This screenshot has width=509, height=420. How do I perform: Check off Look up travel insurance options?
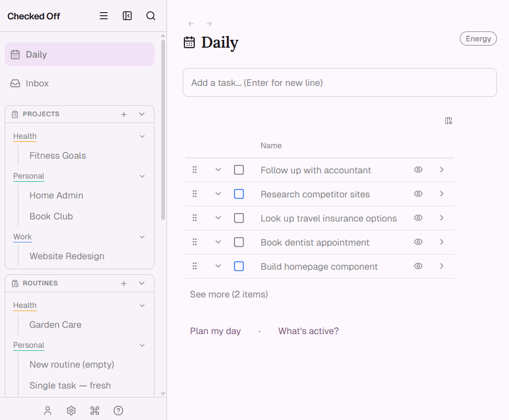(x=239, y=218)
